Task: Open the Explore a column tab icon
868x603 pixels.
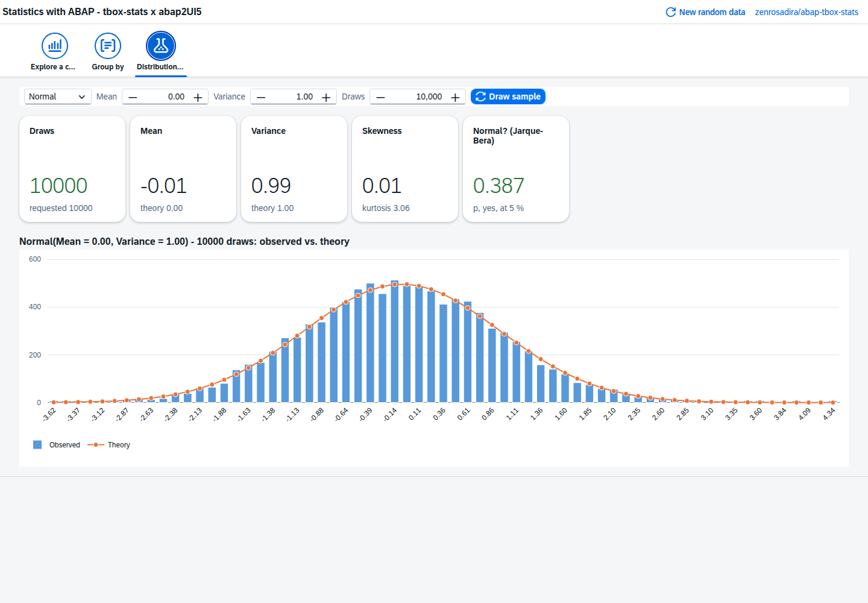Action: click(x=55, y=46)
